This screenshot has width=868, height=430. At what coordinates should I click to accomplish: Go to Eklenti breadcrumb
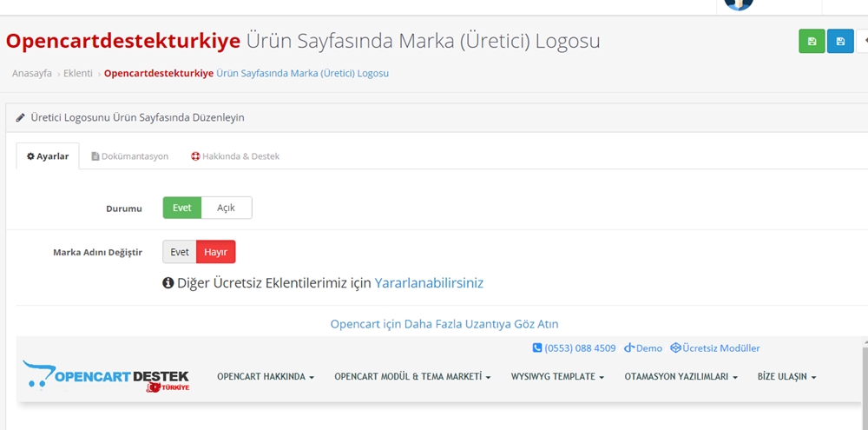(78, 73)
